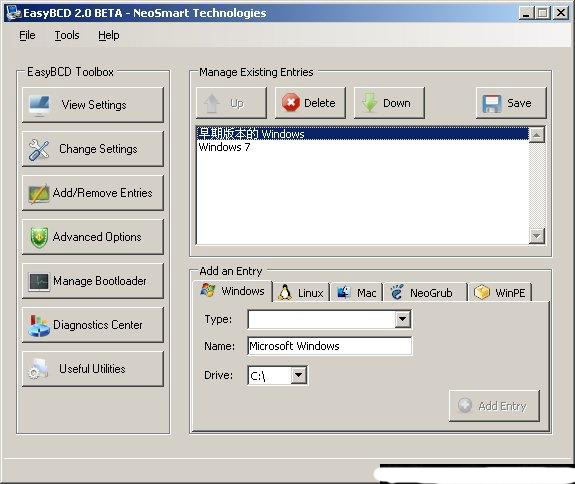Viewport: 575px width, 484px height.
Task: Click the green Down arrow icon
Action: [370, 103]
